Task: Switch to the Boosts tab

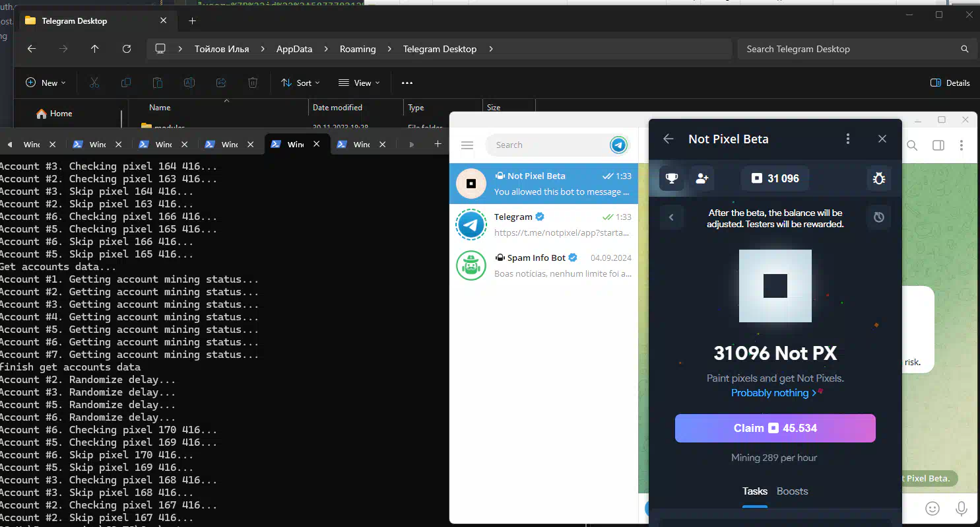Action: (x=792, y=491)
